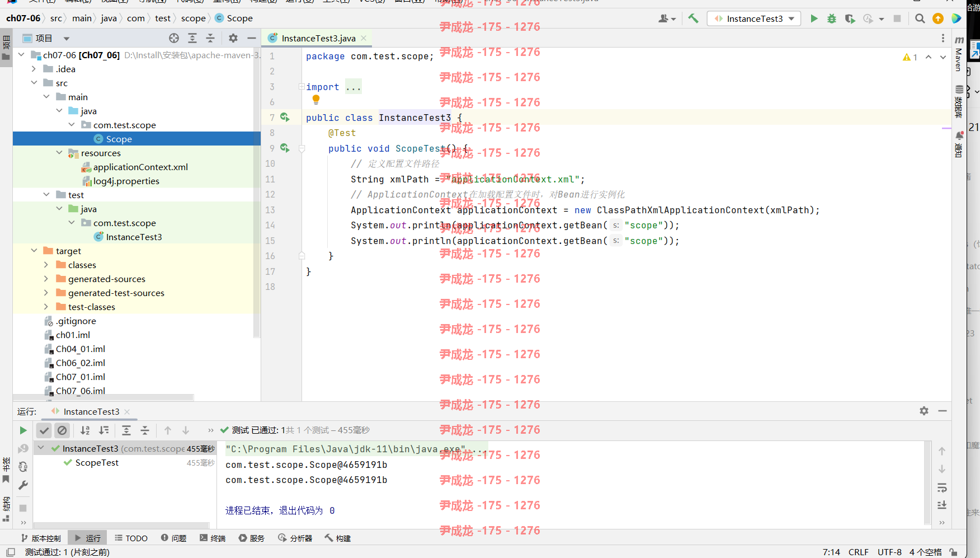Close the InstanceTest3.java editor tab

pyautogui.click(x=364, y=38)
